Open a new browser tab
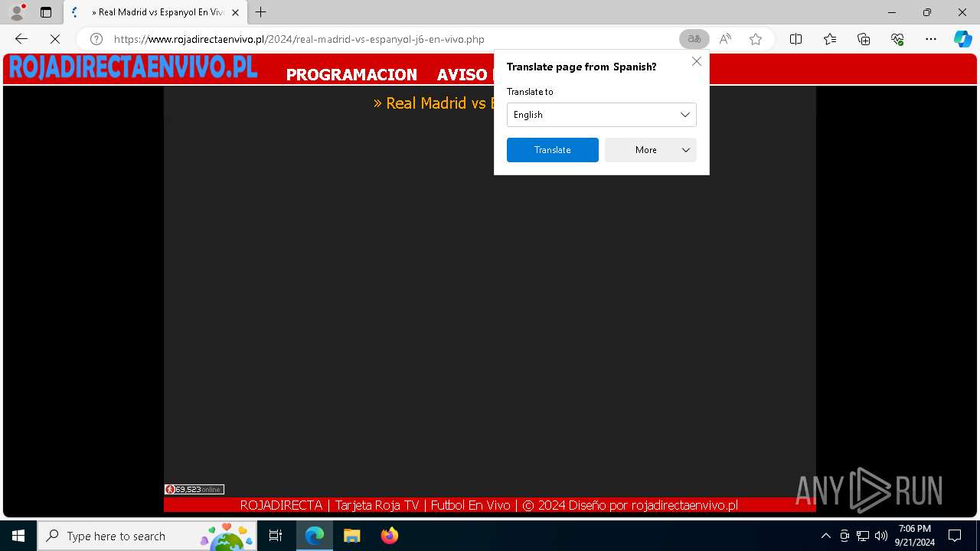Viewport: 980px width, 551px height. 261,12
